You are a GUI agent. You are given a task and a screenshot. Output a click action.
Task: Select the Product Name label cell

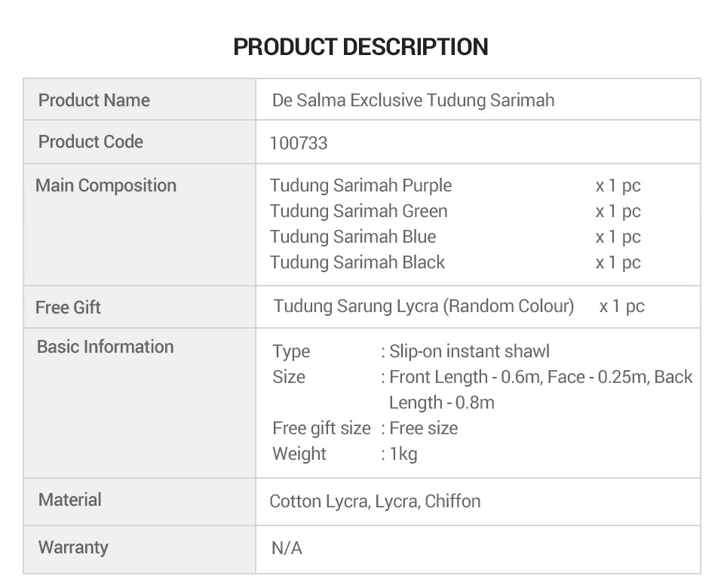coord(140,100)
